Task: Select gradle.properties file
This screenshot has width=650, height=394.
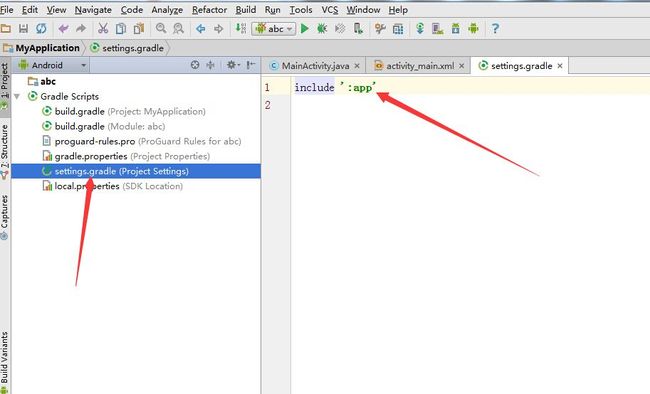Action: tap(126, 156)
